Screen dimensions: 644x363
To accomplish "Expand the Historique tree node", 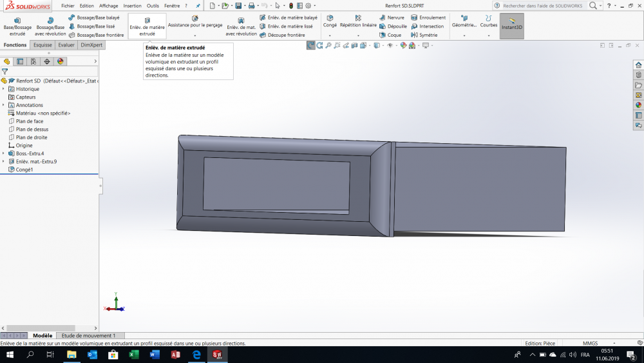I will (x=3, y=89).
